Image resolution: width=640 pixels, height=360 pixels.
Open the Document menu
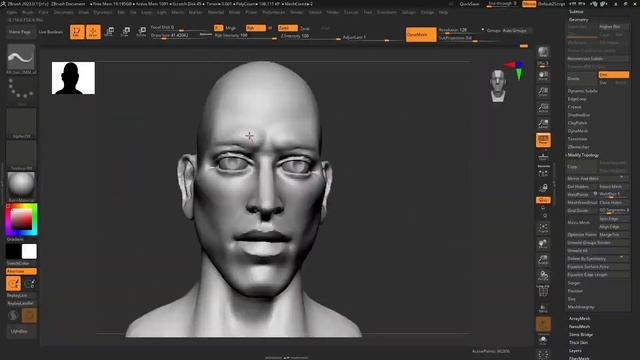pyautogui.click(x=64, y=12)
